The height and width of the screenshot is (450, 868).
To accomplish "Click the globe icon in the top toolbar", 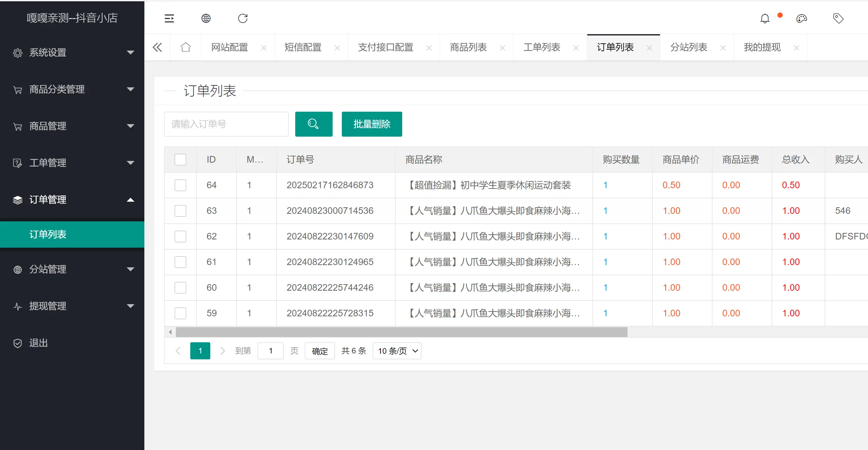I will (x=206, y=18).
